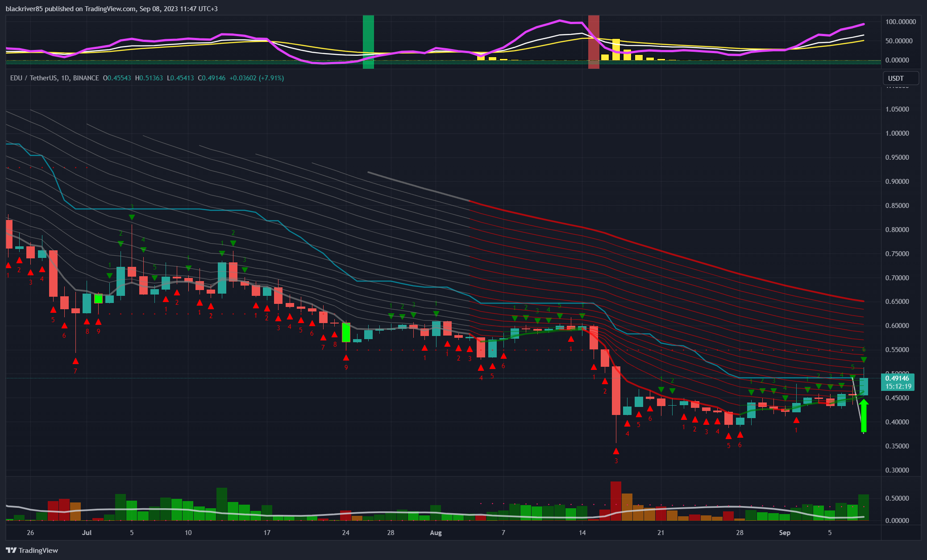Click the low value L0.45413
This screenshot has width=927, height=560.
click(x=180, y=78)
